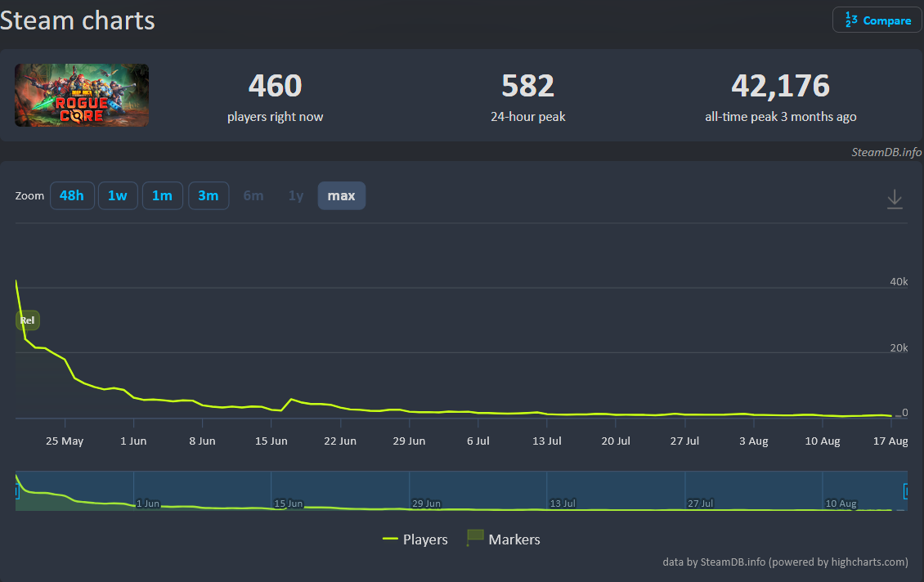Viewport: 924px width, 582px height.
Task: Toggle the Markers legend series
Action: tap(503, 539)
